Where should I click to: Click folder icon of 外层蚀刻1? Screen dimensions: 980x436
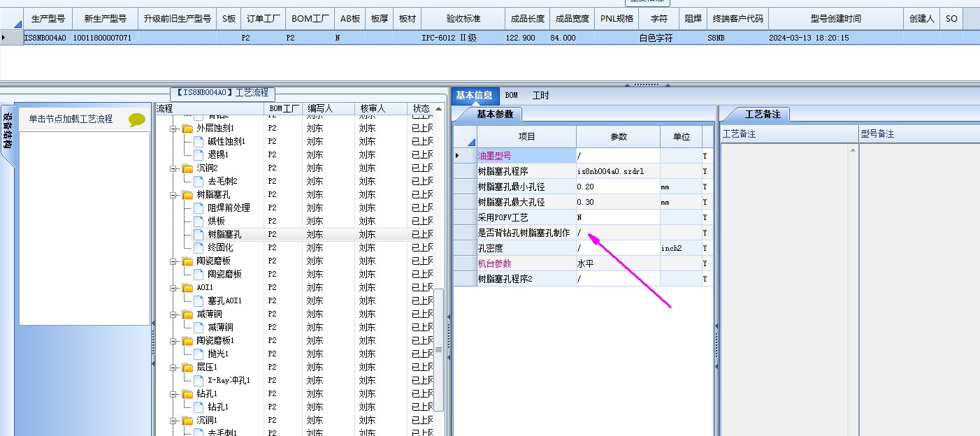point(187,129)
